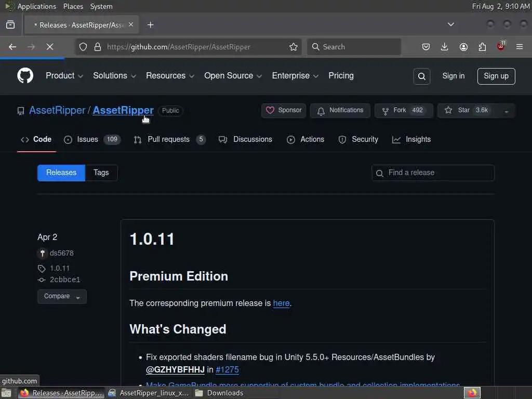
Task: Click the padlock site security icon
Action: (98, 47)
